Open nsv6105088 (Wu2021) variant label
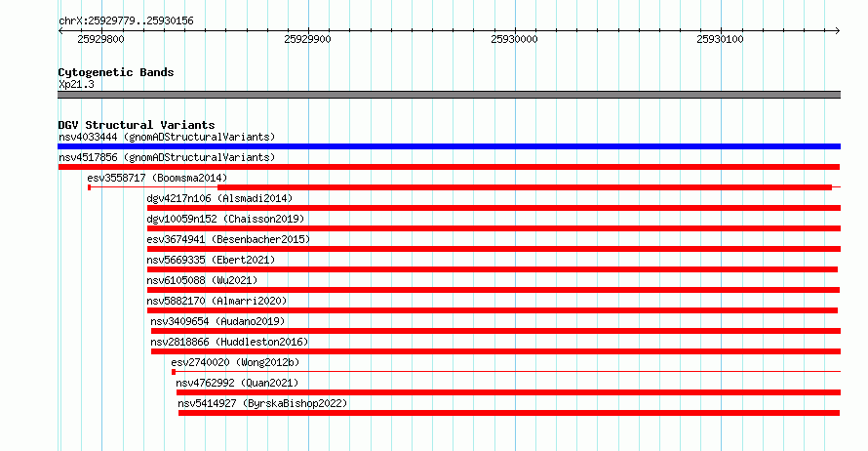 point(202,280)
